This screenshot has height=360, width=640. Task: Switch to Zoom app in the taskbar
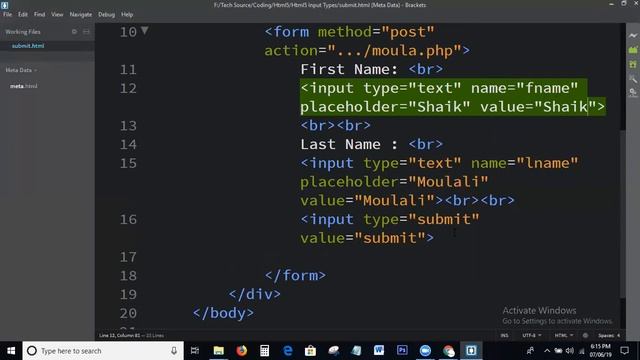pos(425,351)
